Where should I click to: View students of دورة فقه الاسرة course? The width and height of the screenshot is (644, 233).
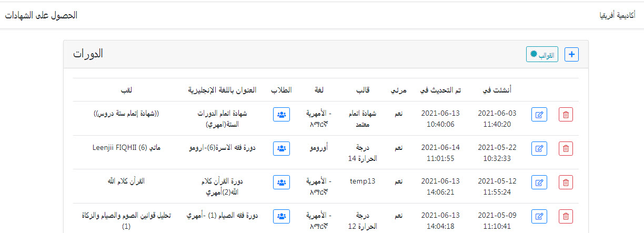[x=281, y=149]
